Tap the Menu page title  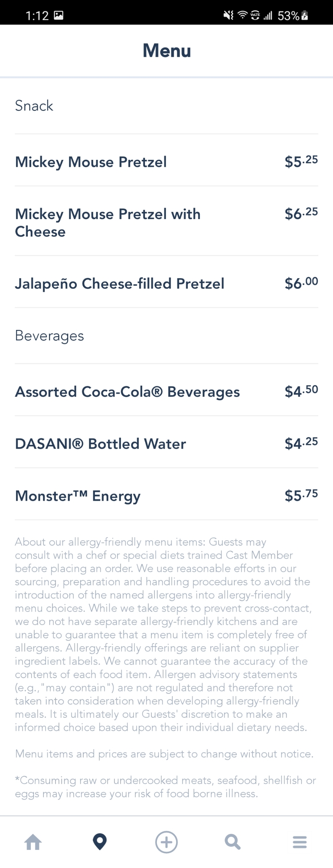[166, 51]
